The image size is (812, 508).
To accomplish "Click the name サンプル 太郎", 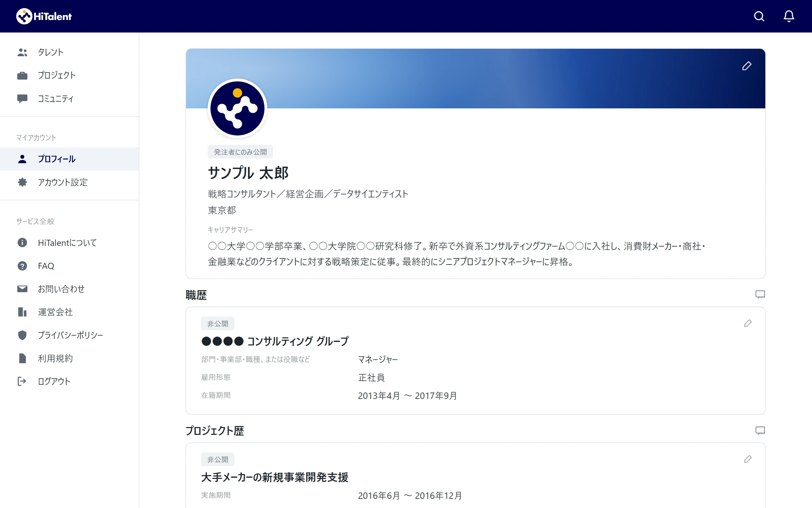I will point(248,173).
